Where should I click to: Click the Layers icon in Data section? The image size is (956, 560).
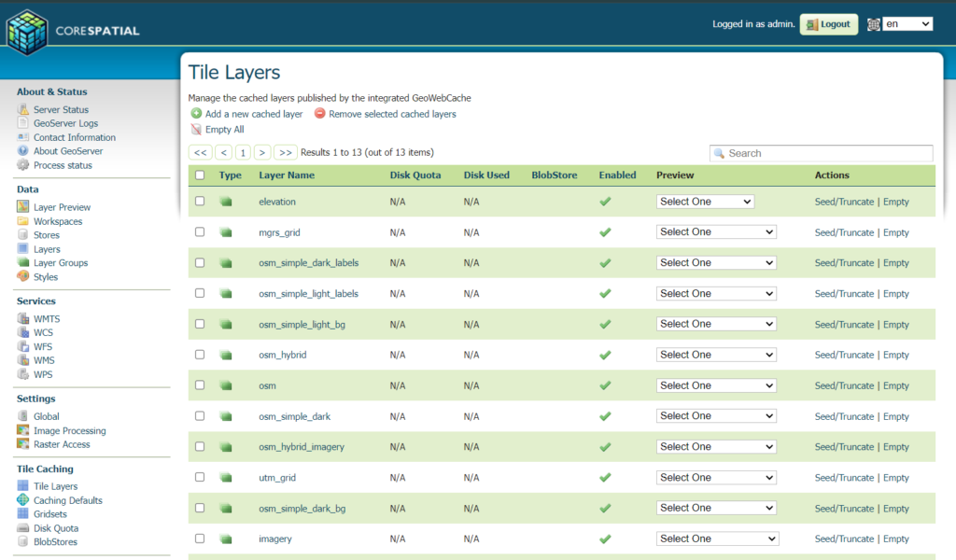(23, 248)
